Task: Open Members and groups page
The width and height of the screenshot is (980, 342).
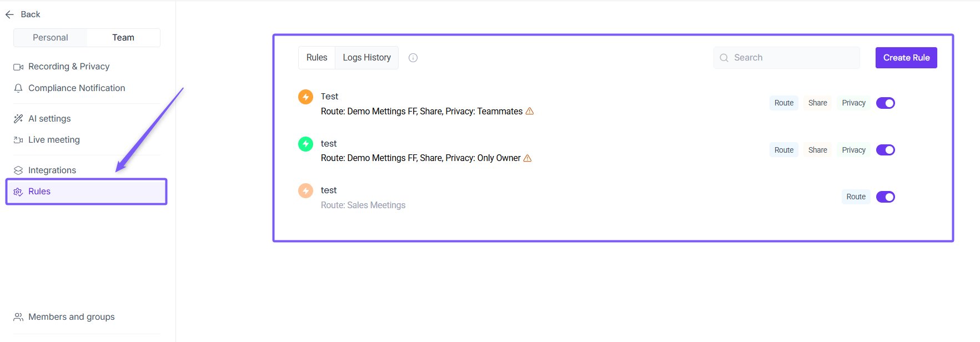Action: tap(71, 317)
